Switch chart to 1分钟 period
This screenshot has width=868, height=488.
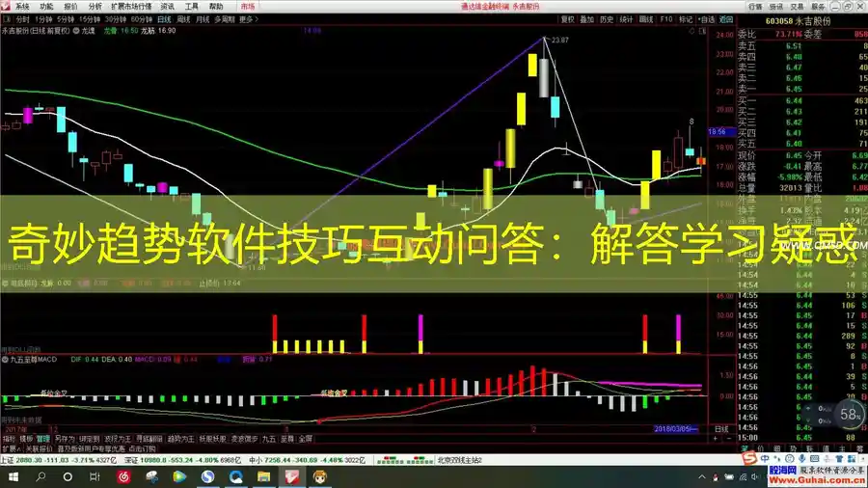pos(43,19)
